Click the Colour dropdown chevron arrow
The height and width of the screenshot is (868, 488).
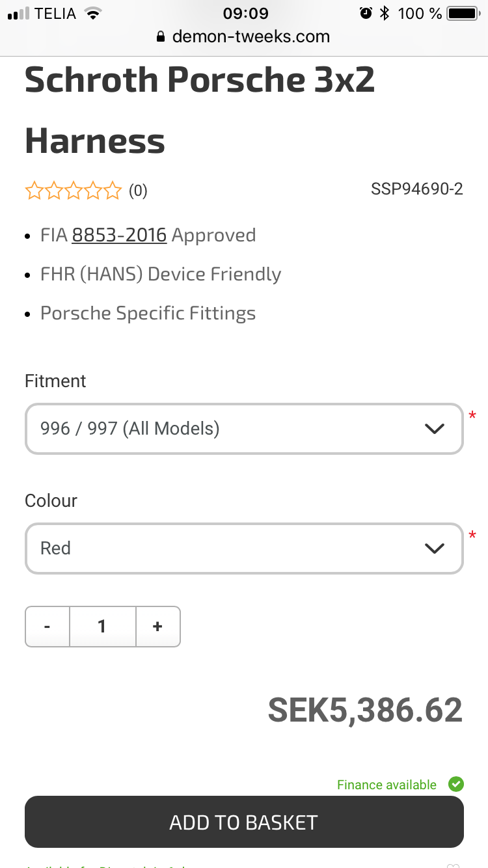pyautogui.click(x=434, y=549)
